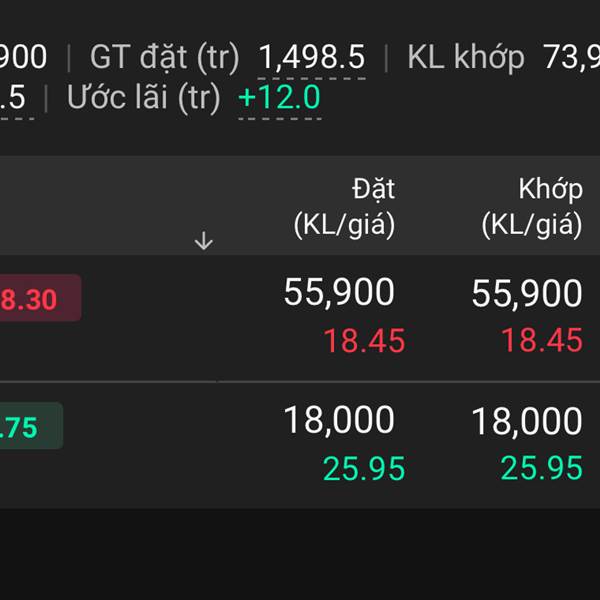The height and width of the screenshot is (600, 600).
Task: Sort by the Đặt (KL/giá) column header
Action: pos(344,207)
